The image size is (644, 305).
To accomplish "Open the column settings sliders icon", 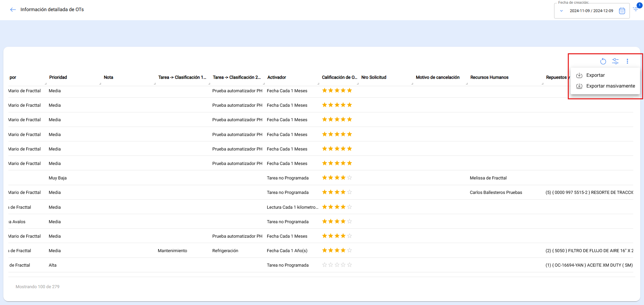I will point(615,61).
